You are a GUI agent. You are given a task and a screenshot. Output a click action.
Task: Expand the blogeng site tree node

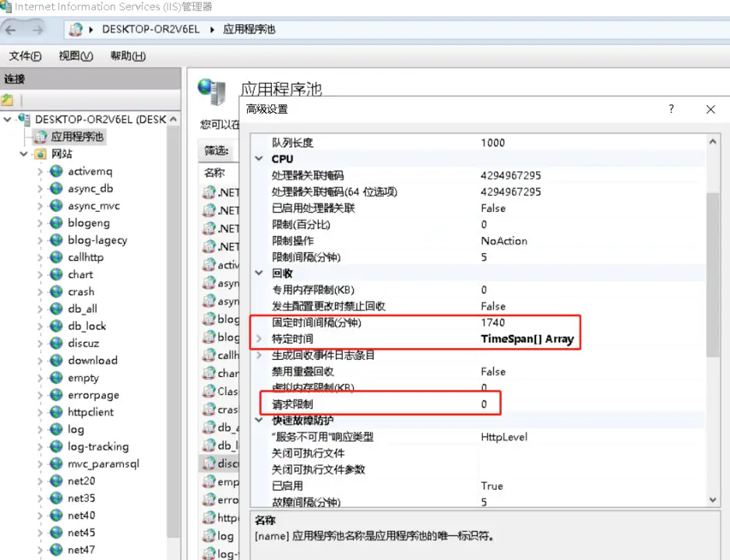tap(40, 224)
